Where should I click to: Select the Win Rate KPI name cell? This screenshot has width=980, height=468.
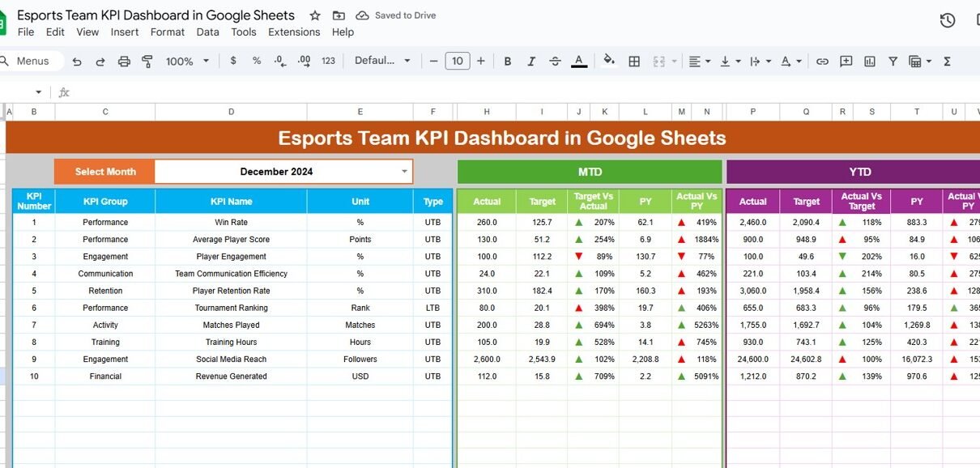click(231, 222)
